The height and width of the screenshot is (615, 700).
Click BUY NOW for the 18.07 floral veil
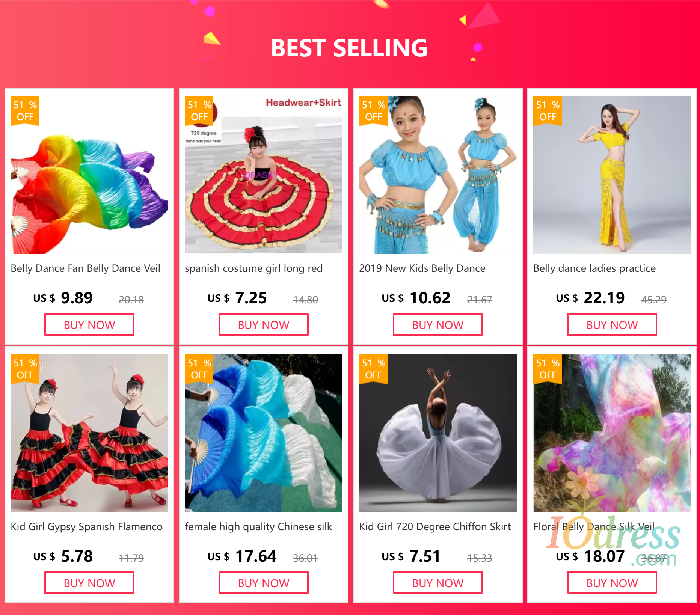point(612,583)
